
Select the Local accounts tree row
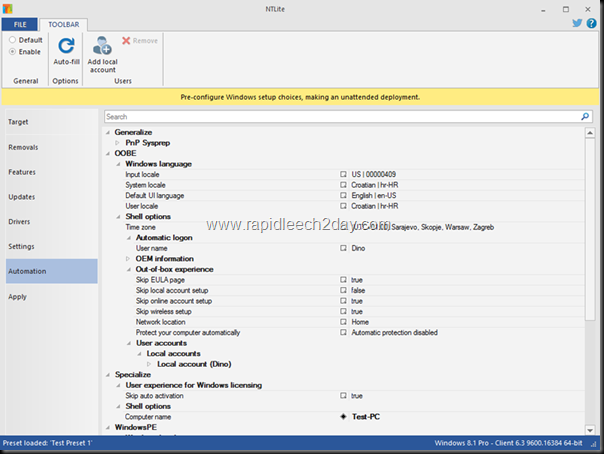tap(344, 353)
